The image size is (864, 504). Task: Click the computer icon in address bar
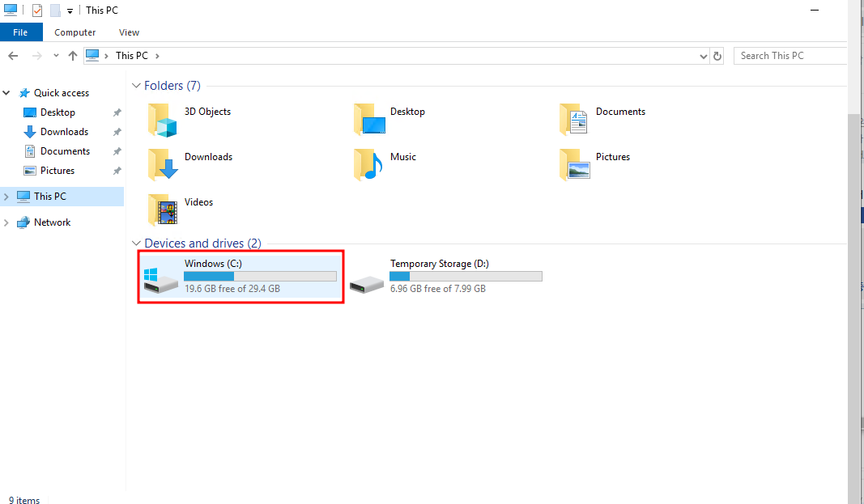pos(92,56)
